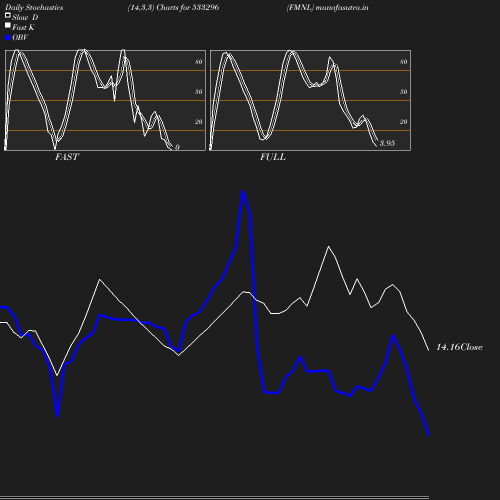Select the Slow D legend label

pyautogui.click(x=25, y=17)
